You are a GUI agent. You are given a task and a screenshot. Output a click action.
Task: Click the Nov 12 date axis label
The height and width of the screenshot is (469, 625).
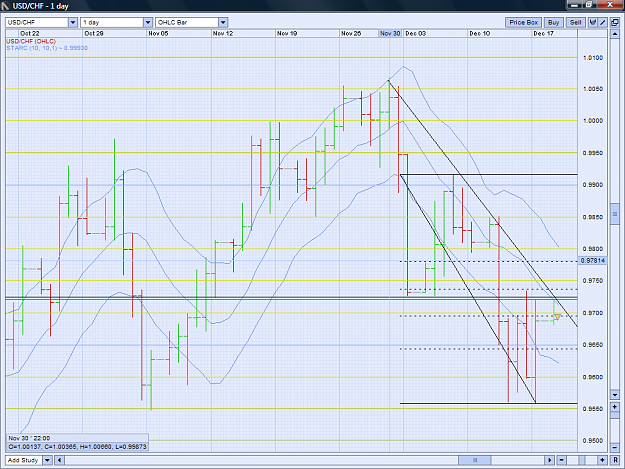click(x=223, y=33)
